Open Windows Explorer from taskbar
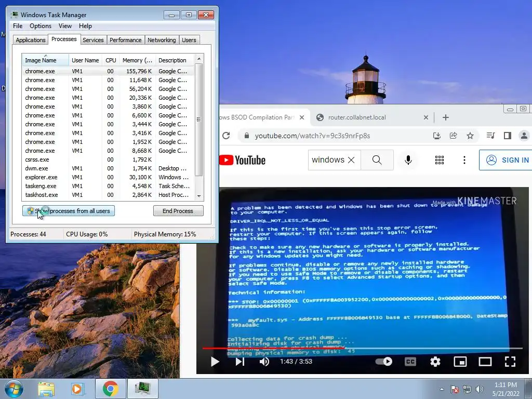 coord(46,389)
